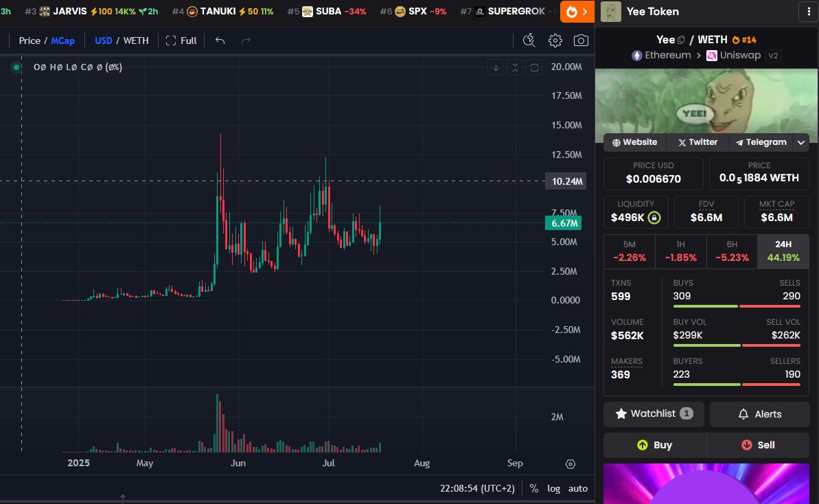Open the token Telegram link
Viewport: 819px width, 504px height.
pos(761,142)
